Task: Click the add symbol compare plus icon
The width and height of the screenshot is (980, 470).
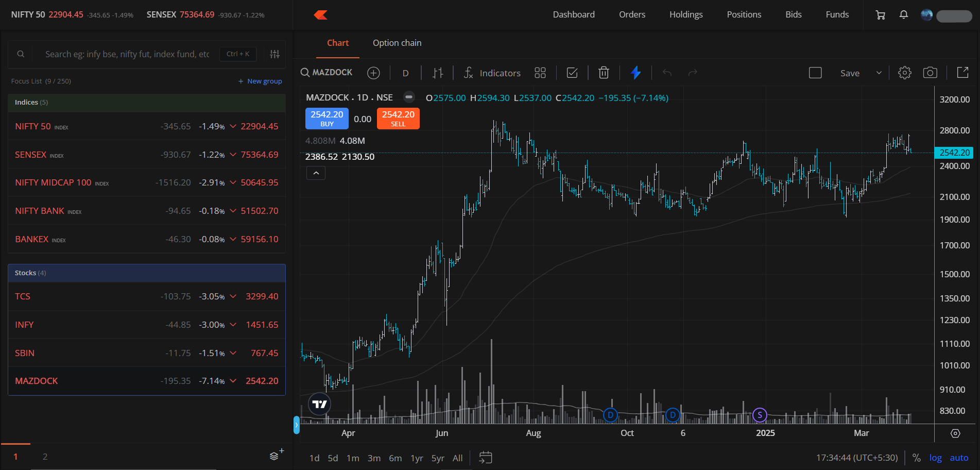Action: [373, 73]
